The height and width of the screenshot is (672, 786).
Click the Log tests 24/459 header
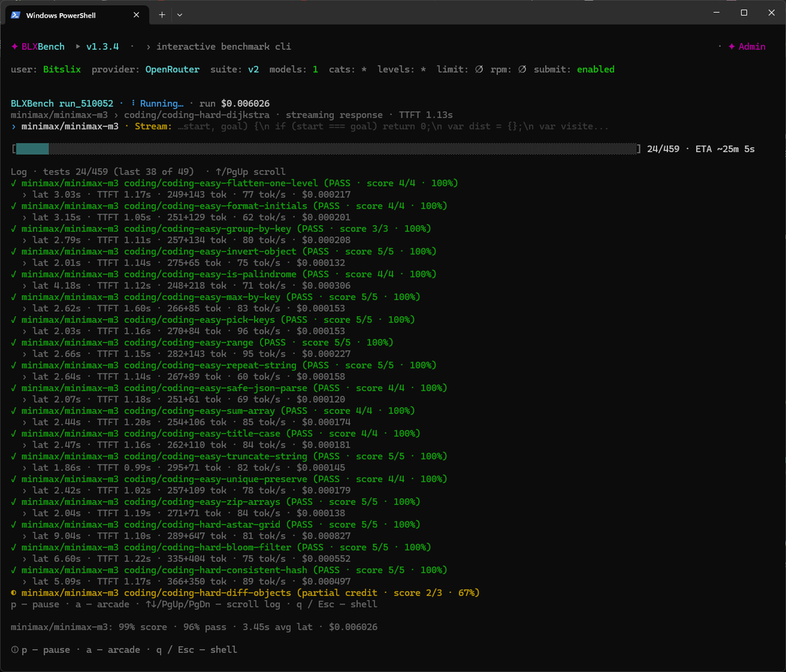point(149,172)
